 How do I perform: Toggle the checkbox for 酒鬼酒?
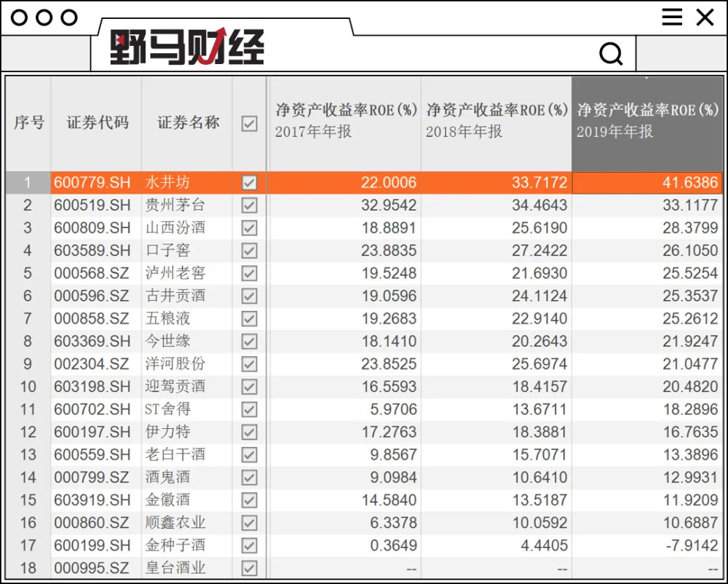coord(249,478)
